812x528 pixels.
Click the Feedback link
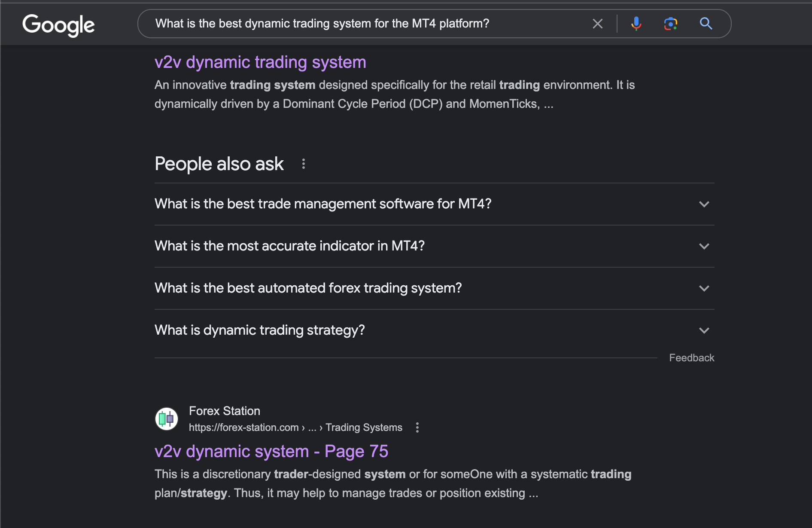[x=691, y=358]
